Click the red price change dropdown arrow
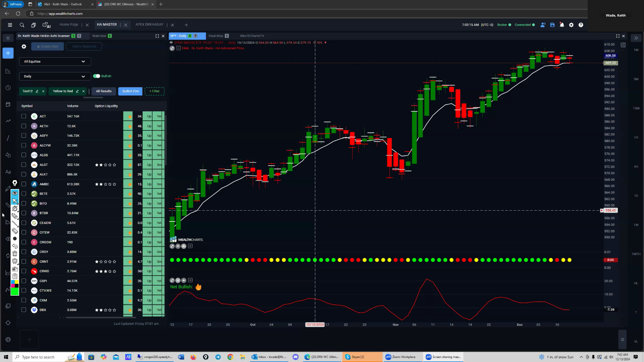644x362 pixels. coord(325,43)
